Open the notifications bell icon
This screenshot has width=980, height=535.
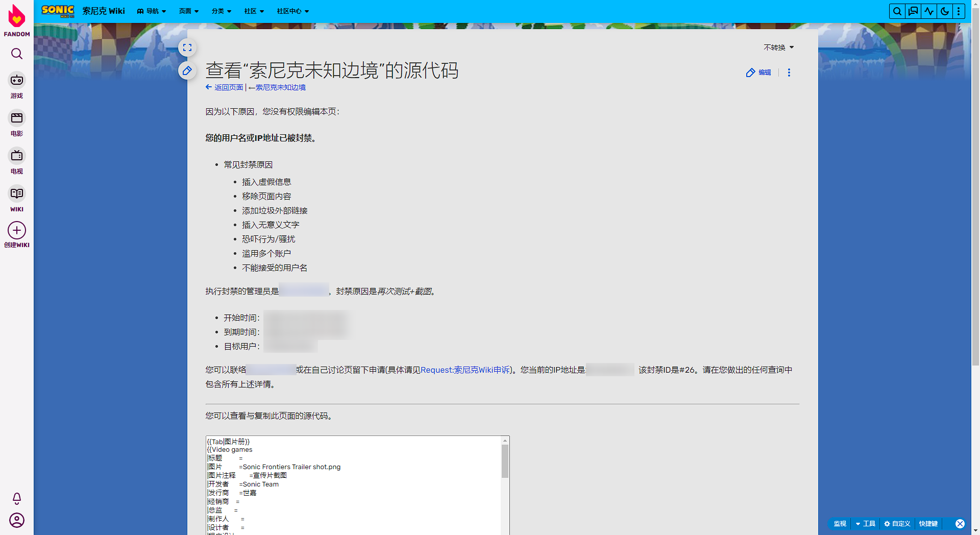click(x=17, y=498)
